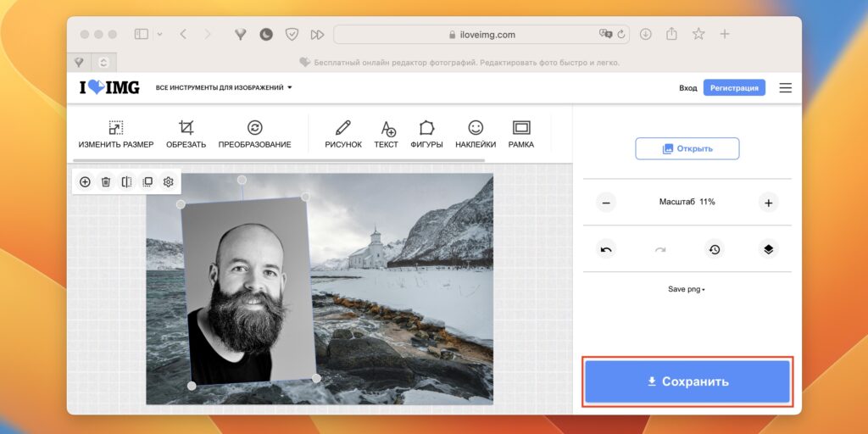Open the Frame tool (РАМКА)
Image resolution: width=868 pixels, height=434 pixels.
(x=521, y=135)
